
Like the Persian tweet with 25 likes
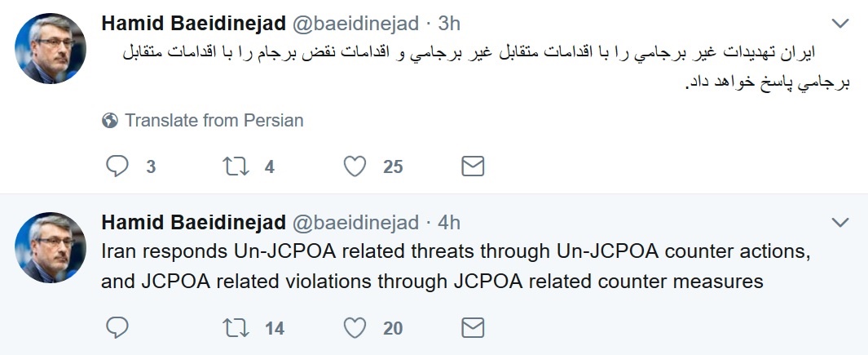click(x=355, y=166)
